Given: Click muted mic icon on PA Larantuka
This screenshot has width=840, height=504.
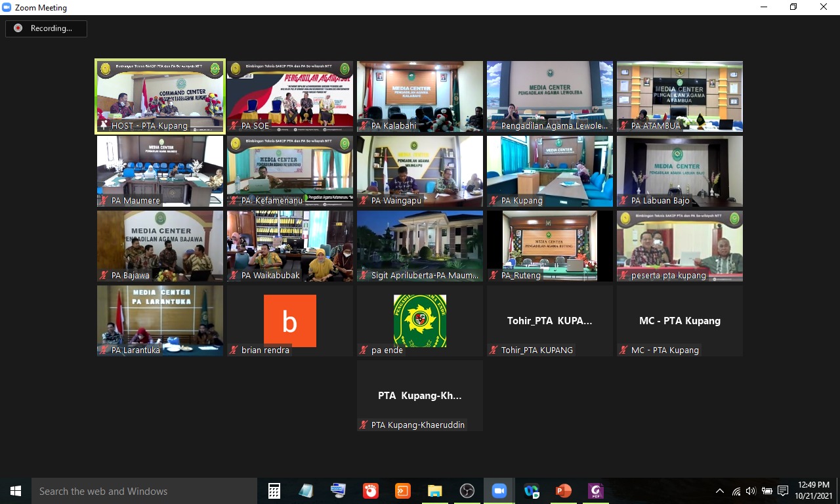Looking at the screenshot, I should (104, 350).
